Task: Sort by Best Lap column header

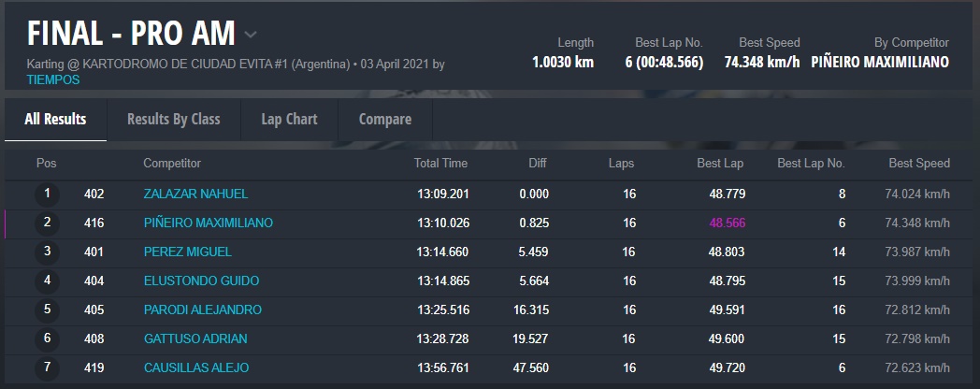Action: click(x=720, y=163)
